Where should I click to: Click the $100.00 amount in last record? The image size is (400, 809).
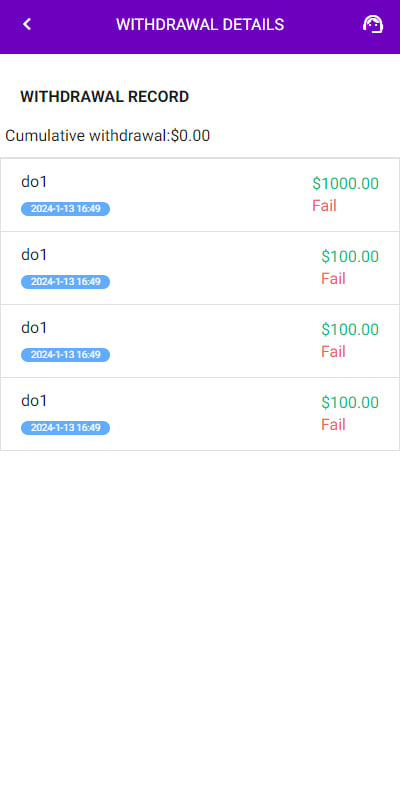350,402
